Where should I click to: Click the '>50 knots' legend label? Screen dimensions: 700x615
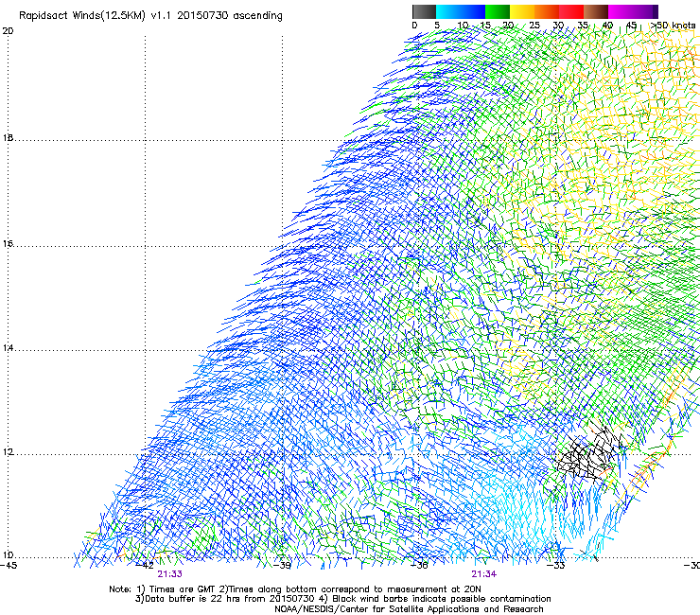click(x=674, y=26)
